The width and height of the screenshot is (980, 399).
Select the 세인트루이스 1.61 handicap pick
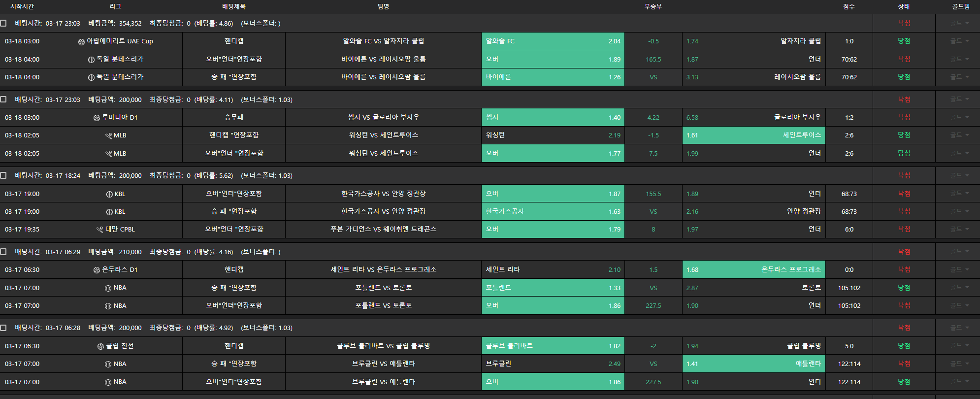[753, 135]
